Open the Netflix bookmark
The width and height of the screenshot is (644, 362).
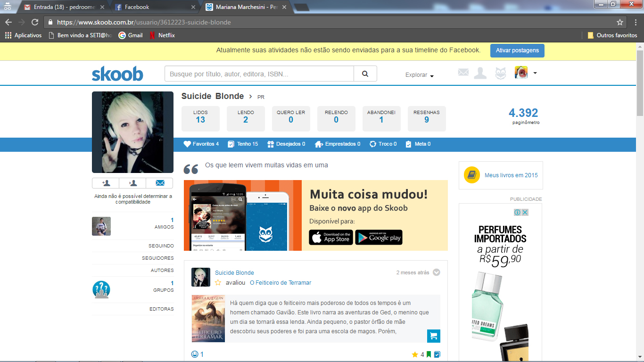(162, 35)
